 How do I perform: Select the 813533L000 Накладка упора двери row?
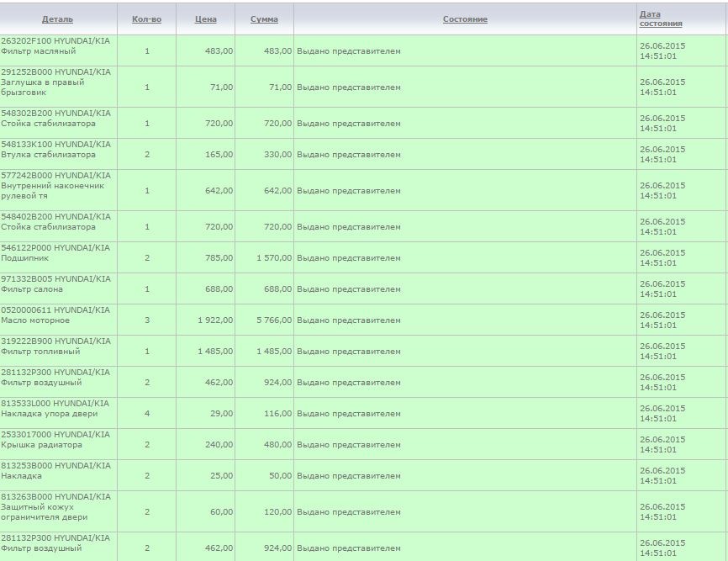[x=363, y=413]
